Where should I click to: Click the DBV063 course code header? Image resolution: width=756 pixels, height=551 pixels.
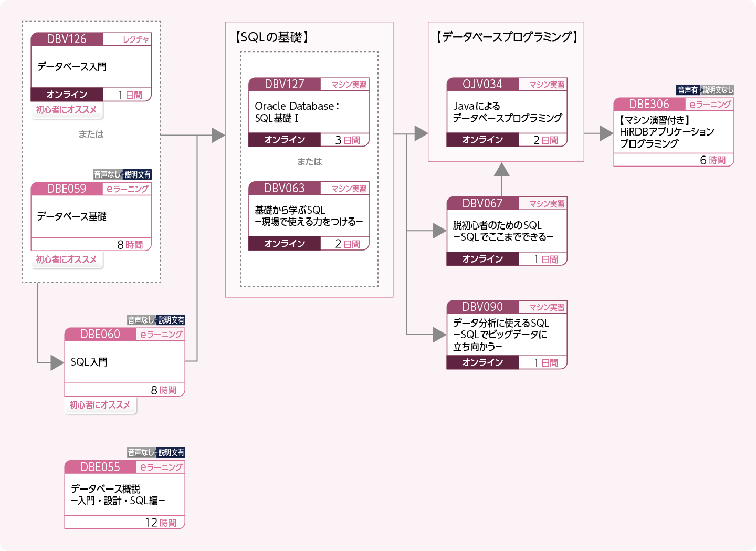(x=285, y=188)
